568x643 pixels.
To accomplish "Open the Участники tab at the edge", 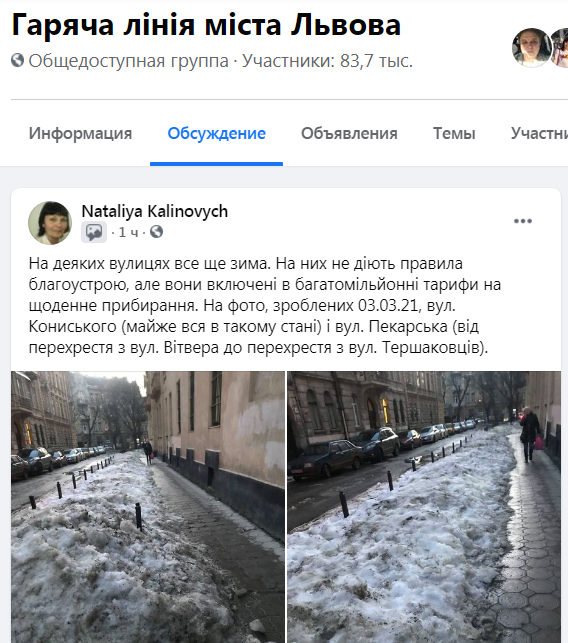I will click(539, 133).
